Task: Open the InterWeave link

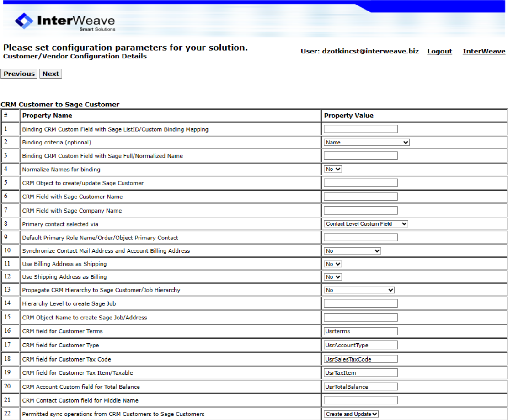Action: point(484,51)
